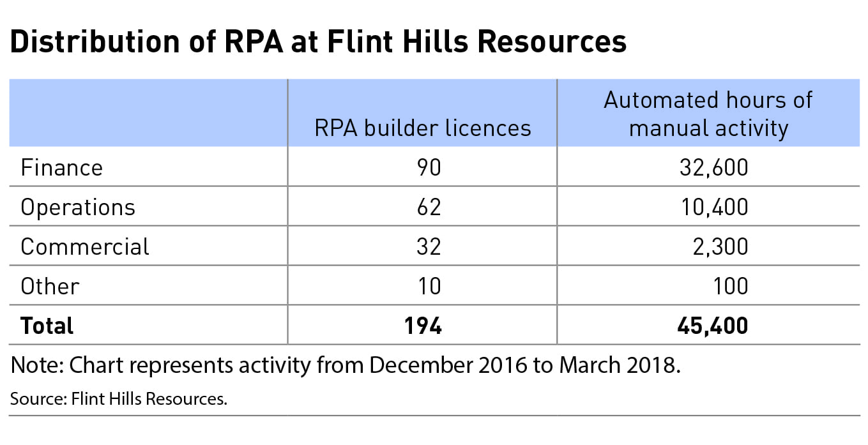Click the 'Operations' row label
This screenshot has height=445, width=868.
click(78, 207)
